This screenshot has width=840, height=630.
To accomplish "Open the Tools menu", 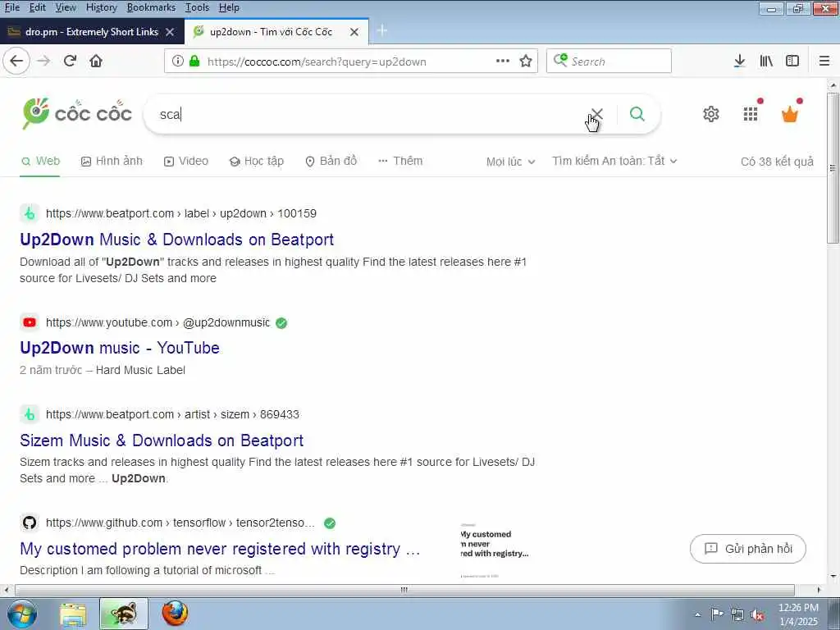I will tap(197, 7).
